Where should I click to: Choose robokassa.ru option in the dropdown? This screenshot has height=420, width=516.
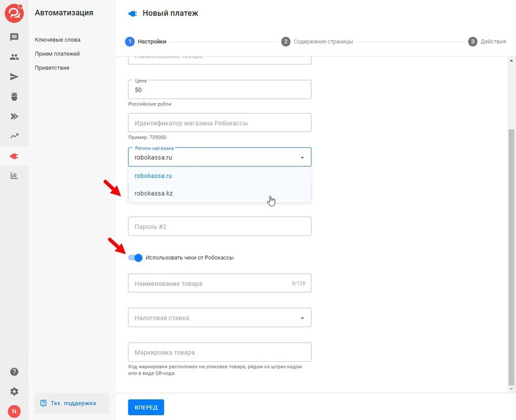(154, 176)
